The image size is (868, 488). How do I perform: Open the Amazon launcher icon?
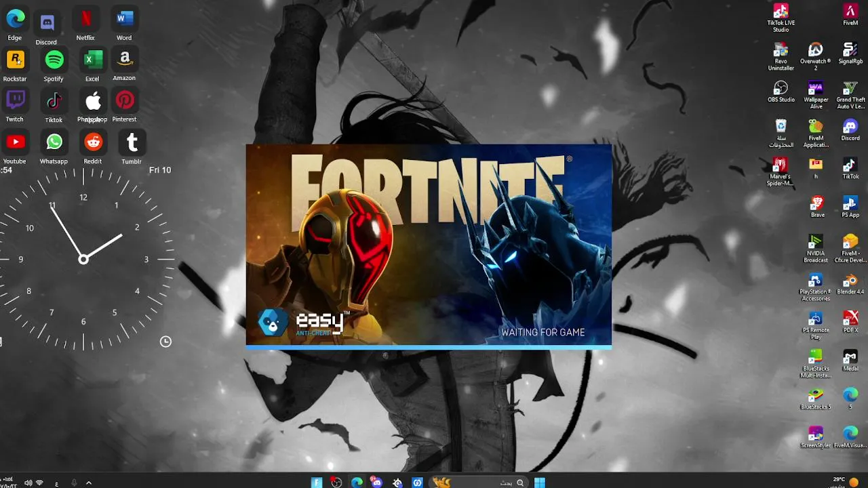coord(125,60)
